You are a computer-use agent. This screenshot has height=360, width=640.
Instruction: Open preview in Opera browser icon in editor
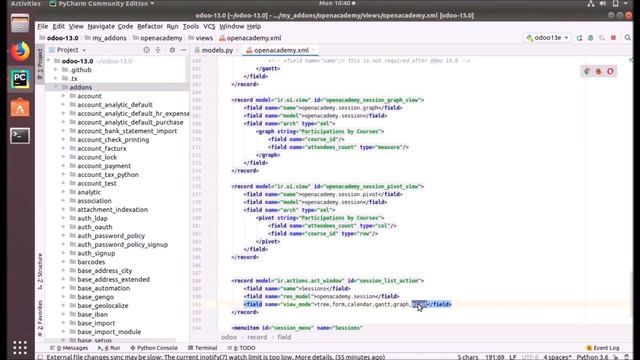[x=610, y=71]
